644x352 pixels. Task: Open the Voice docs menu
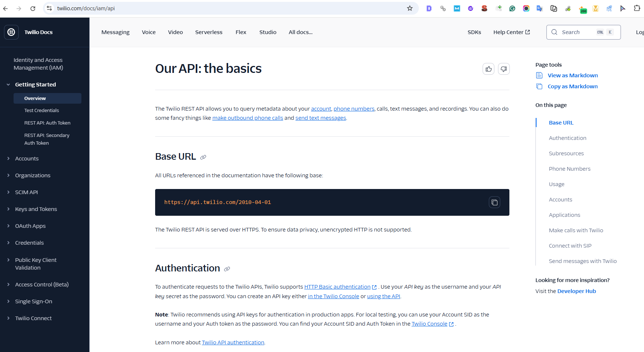[x=149, y=32]
